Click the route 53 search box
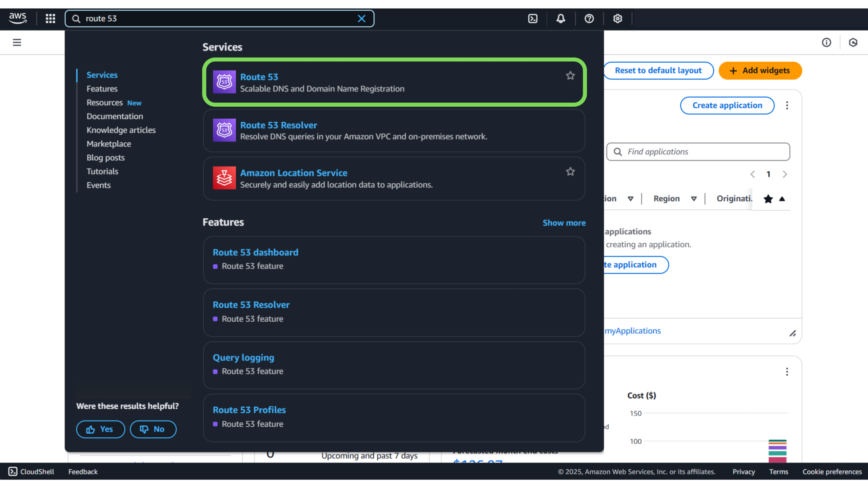The width and height of the screenshot is (868, 488). (x=219, y=19)
